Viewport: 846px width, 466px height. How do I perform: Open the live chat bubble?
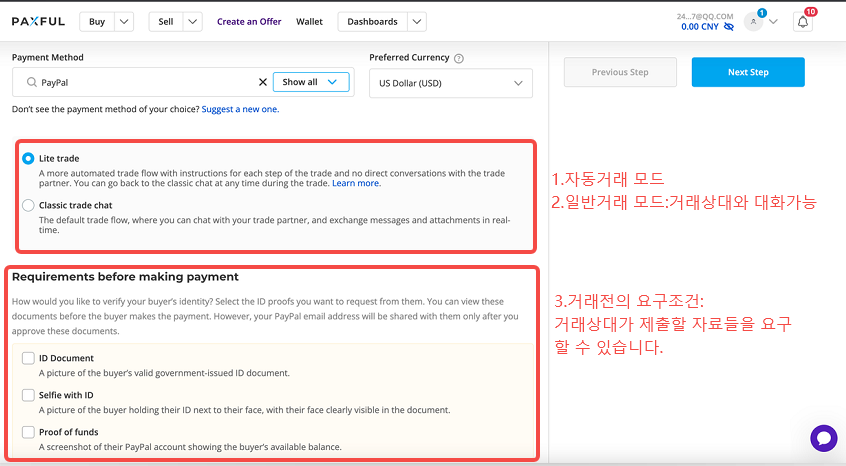[x=823, y=438]
